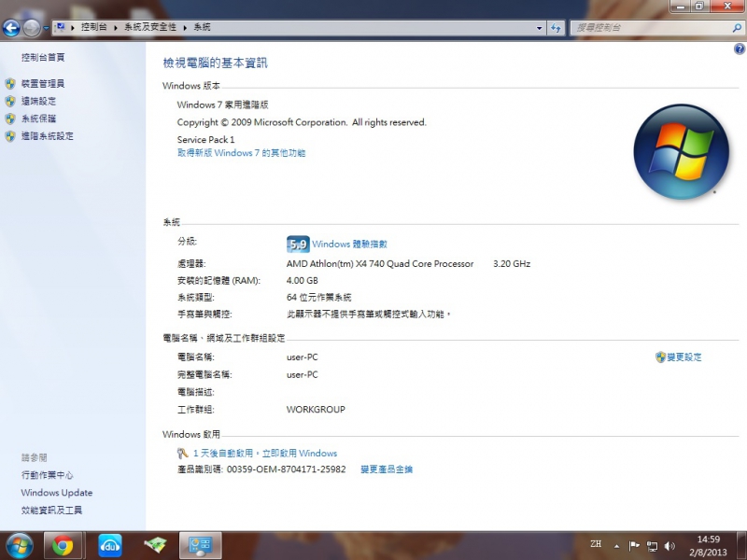Open the help question mark icon
This screenshot has width=747, height=560.
tap(740, 49)
